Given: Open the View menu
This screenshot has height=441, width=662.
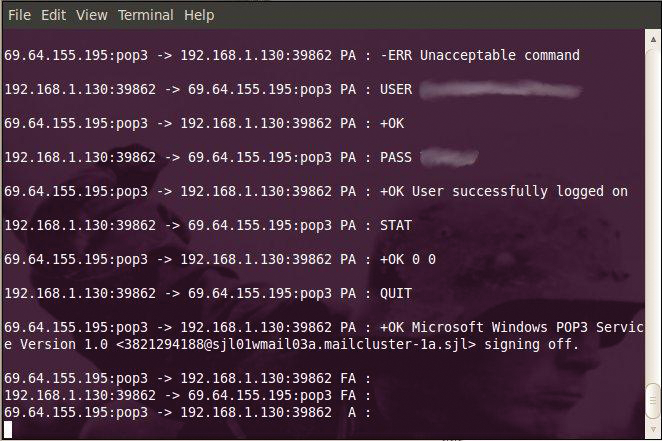Looking at the screenshot, I should tap(91, 15).
